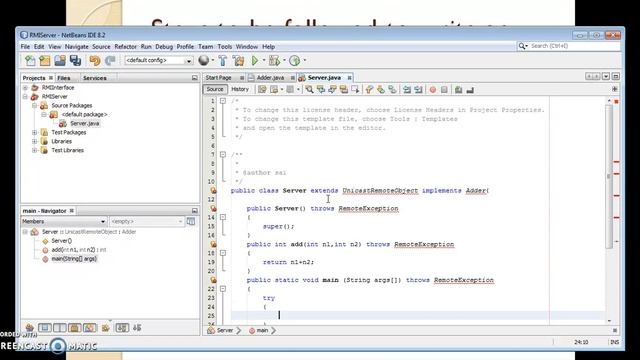Viewport: 640px width, 360px height.
Task: Click the Open Project toolbar icon
Action: click(60, 61)
